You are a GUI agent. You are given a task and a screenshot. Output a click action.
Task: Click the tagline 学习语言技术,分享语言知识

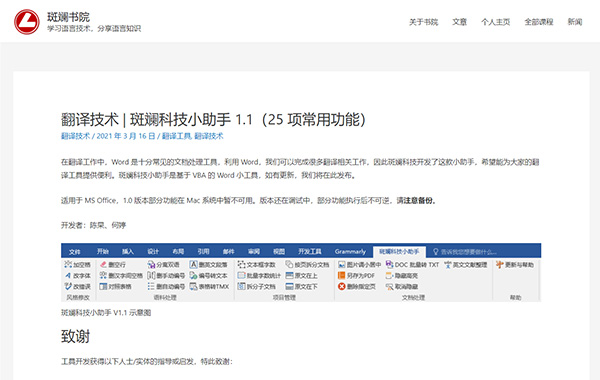click(94, 28)
